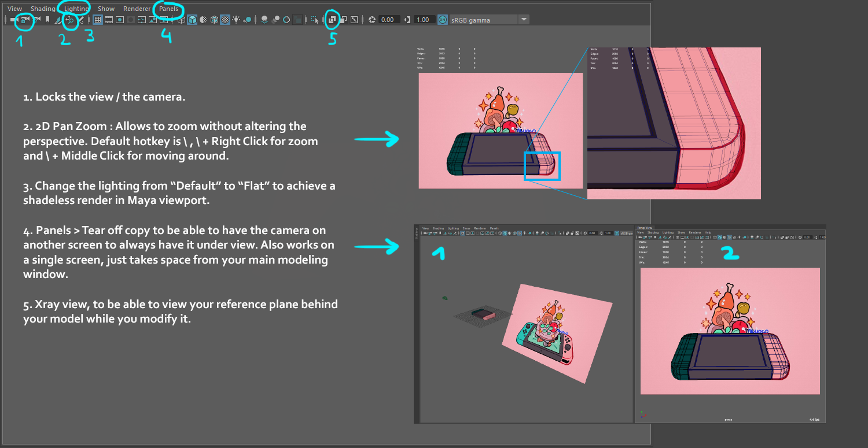This screenshot has width=868, height=448.
Task: Click the gamma value field showing 1.00
Action: [423, 20]
